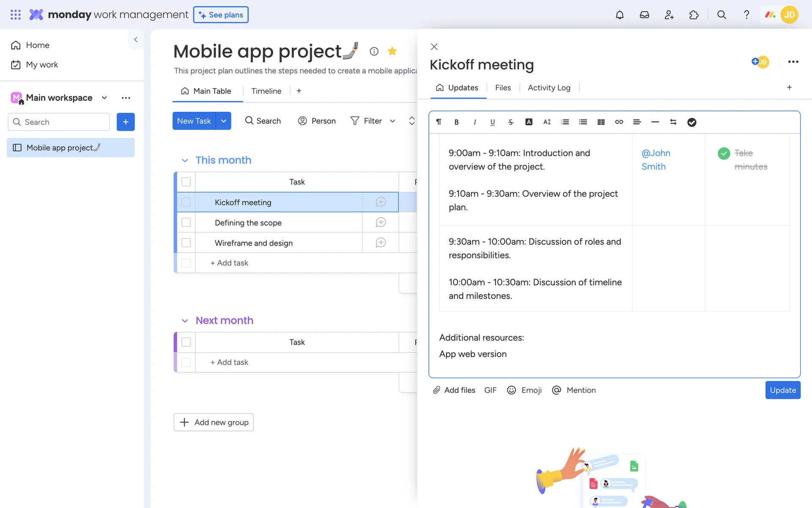
Task: Insert a hyperlink via the link icon
Action: click(619, 122)
